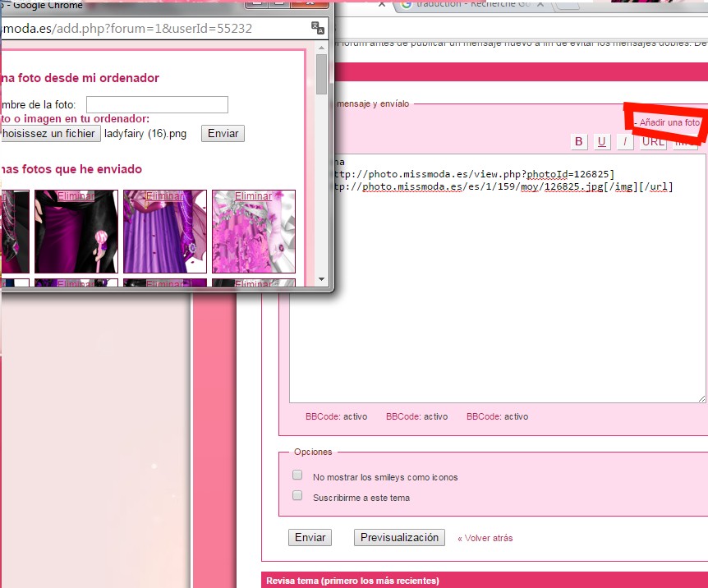Viewport: 708px width, 588px height.
Task: Select the pink and white dress thumbnail
Action: [x=253, y=237]
